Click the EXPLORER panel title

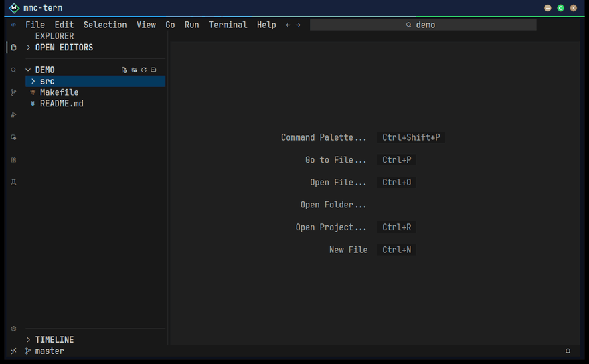54,36
